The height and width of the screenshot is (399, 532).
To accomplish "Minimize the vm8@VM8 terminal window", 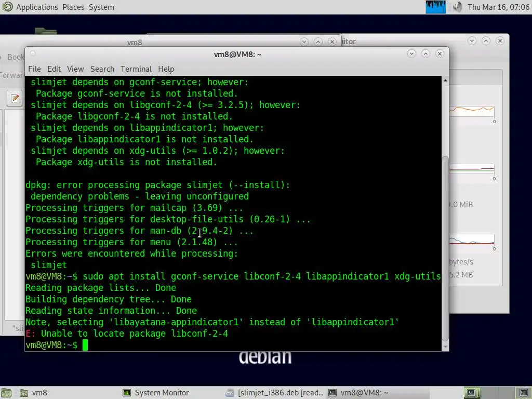I will point(411,54).
